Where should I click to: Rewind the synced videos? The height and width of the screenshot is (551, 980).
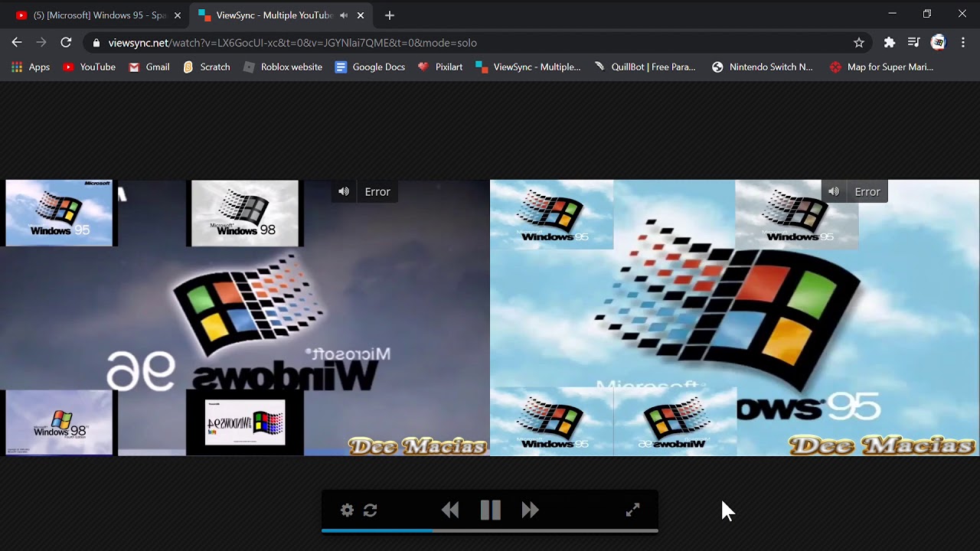click(450, 510)
